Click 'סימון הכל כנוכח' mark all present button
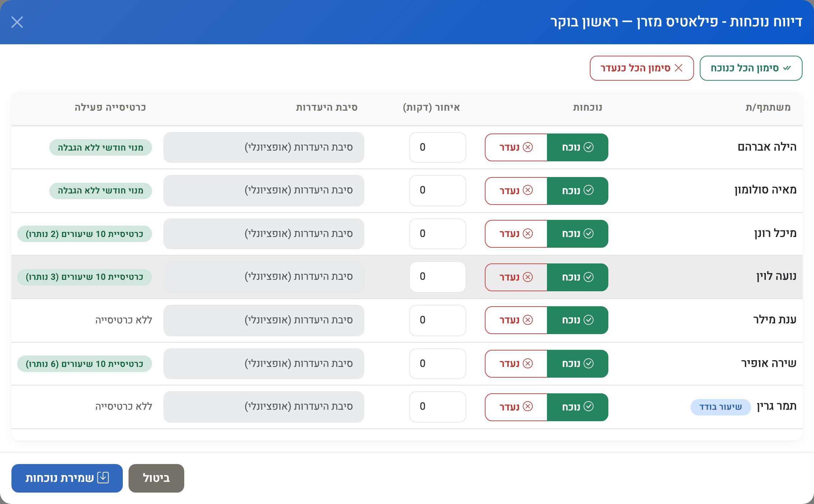The image size is (814, 504). [x=751, y=68]
